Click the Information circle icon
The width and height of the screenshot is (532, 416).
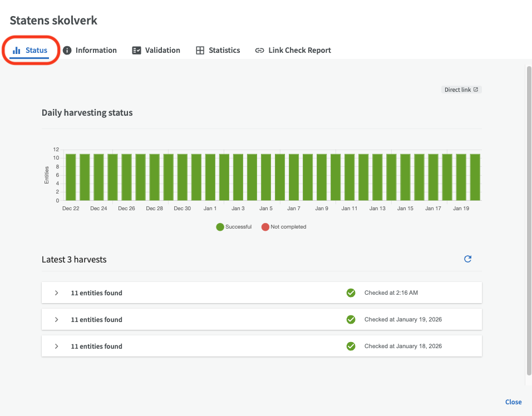pyautogui.click(x=67, y=51)
